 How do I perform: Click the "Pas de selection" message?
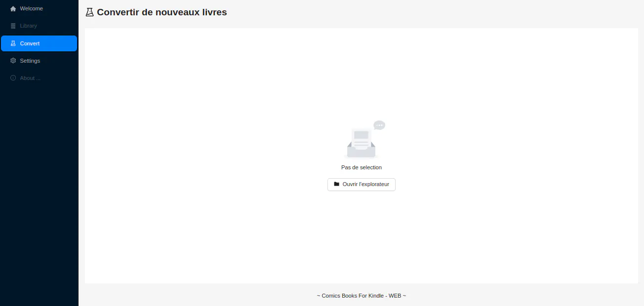[362, 167]
